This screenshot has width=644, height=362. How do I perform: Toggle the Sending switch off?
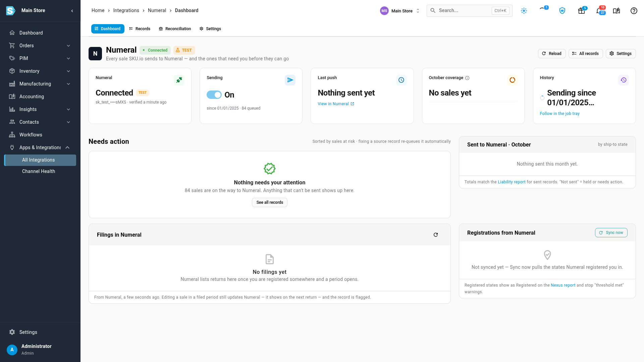pos(214,95)
